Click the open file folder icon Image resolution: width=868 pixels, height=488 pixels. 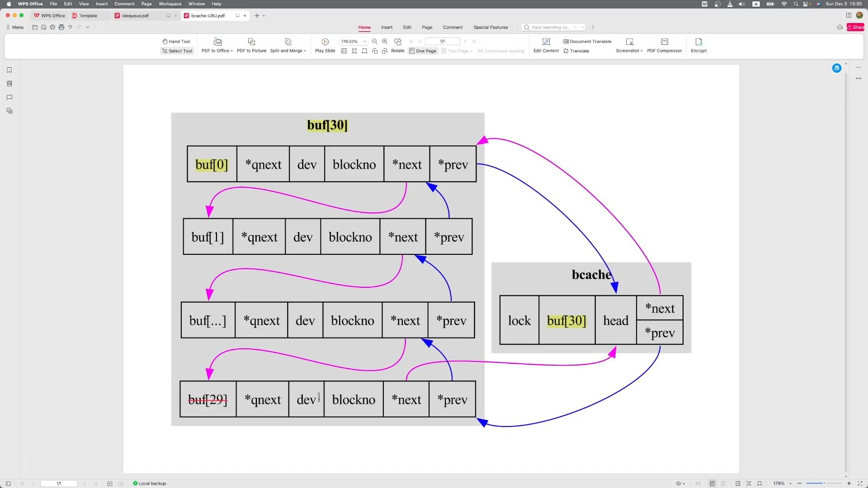(35, 28)
